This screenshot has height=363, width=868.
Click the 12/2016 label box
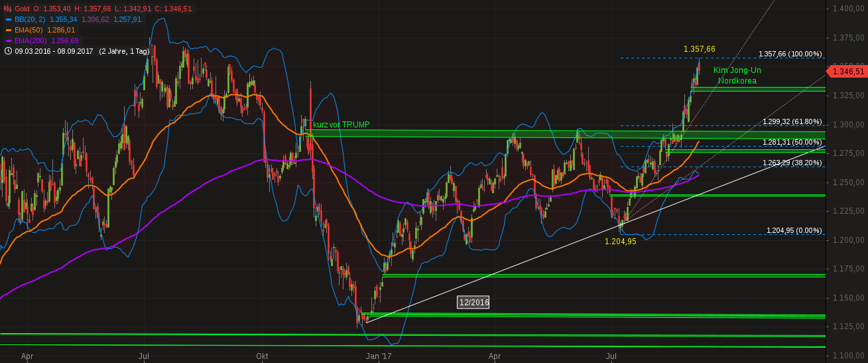473,303
